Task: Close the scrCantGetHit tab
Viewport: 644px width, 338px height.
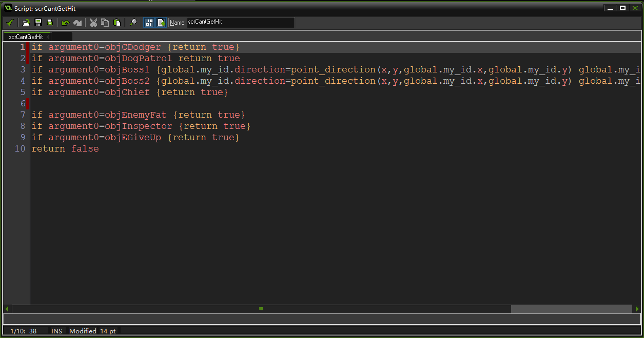Action: pyautogui.click(x=48, y=37)
